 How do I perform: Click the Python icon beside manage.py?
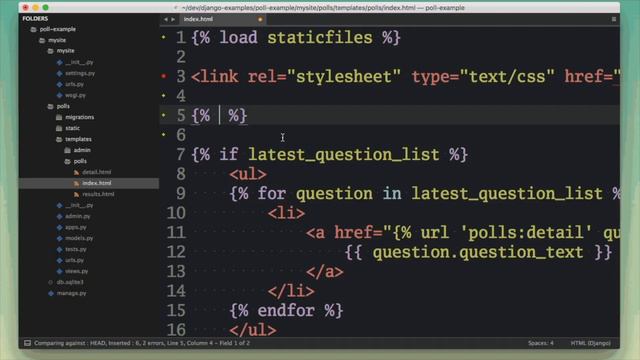[x=51, y=293]
